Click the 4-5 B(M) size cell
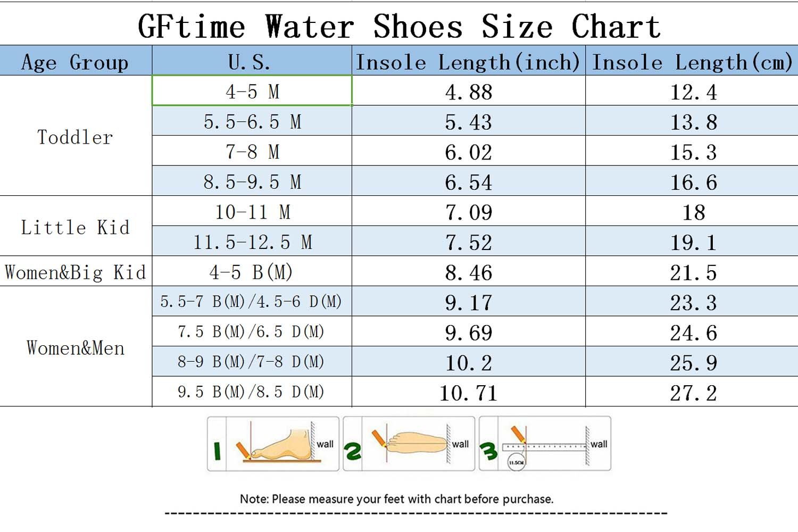 tap(252, 272)
